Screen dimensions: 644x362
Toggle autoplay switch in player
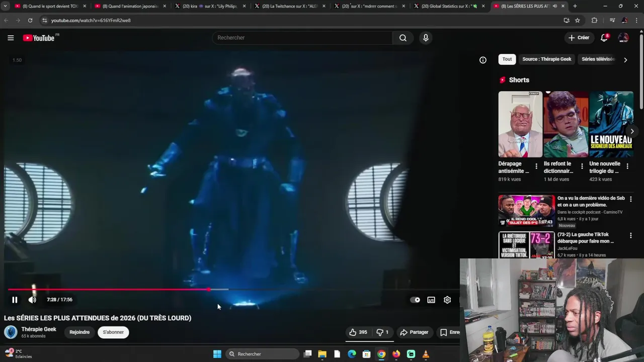point(416,300)
